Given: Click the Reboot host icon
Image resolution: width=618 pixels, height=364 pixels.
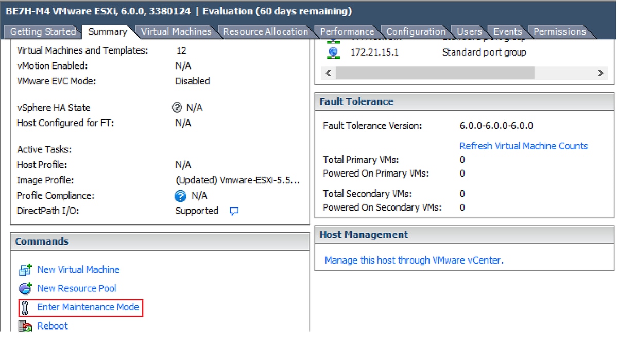Looking at the screenshot, I should tap(25, 326).
